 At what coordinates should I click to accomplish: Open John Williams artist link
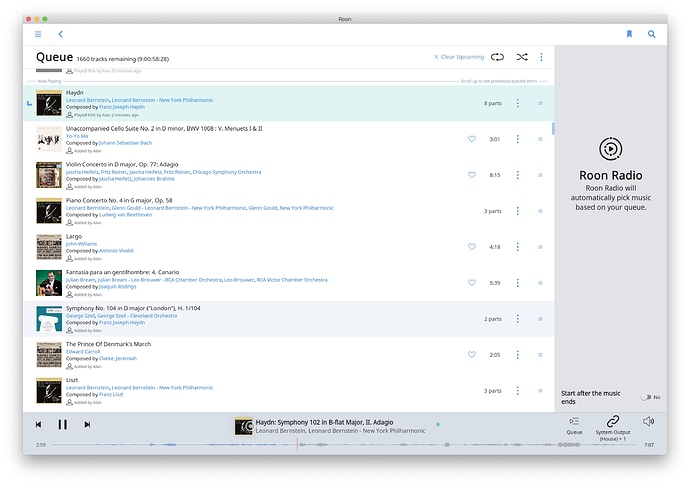point(81,244)
